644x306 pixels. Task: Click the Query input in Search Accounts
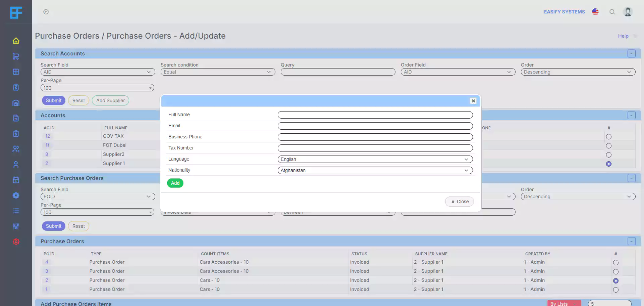(338, 72)
